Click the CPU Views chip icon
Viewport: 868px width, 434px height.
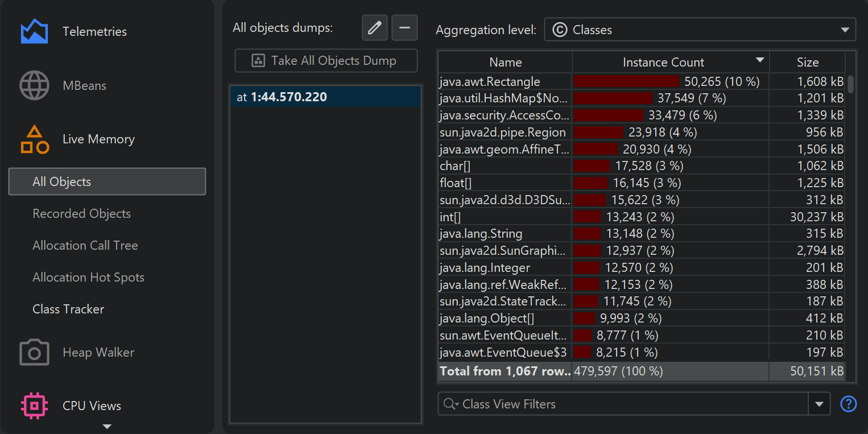tap(34, 406)
